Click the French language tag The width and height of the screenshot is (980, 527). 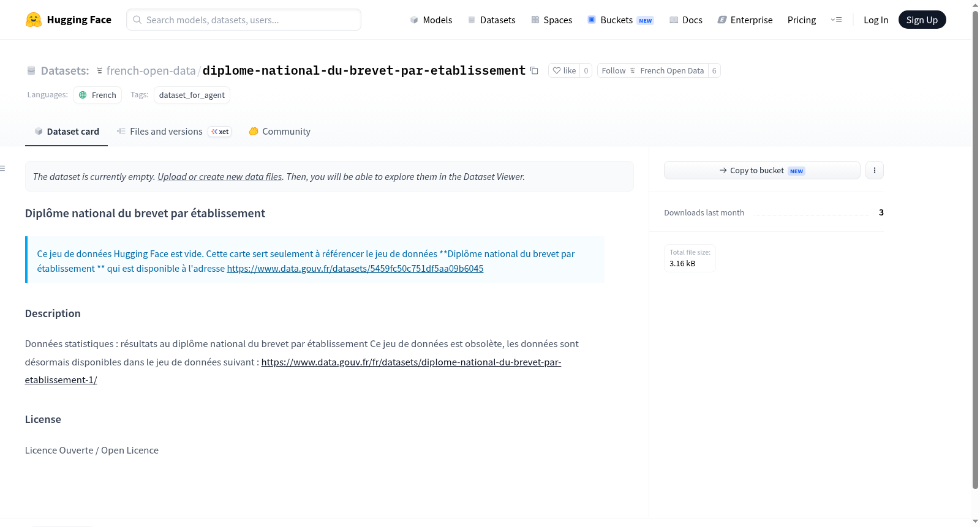tap(97, 95)
